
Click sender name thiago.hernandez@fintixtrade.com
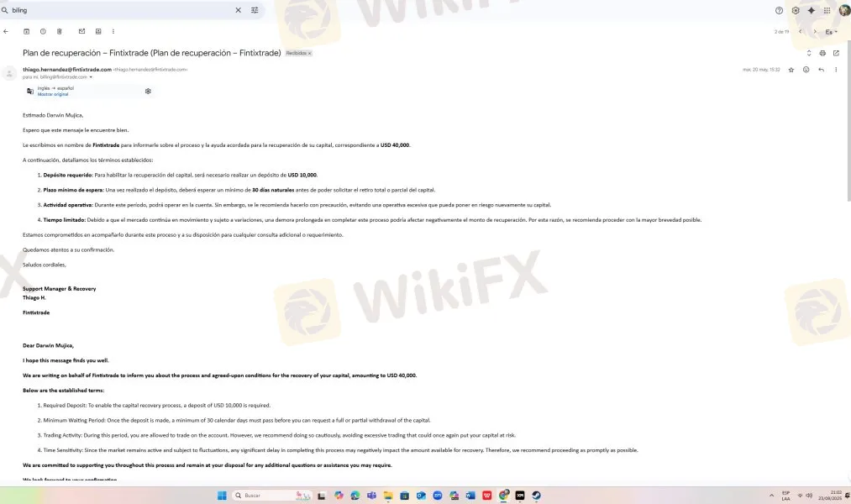point(67,70)
